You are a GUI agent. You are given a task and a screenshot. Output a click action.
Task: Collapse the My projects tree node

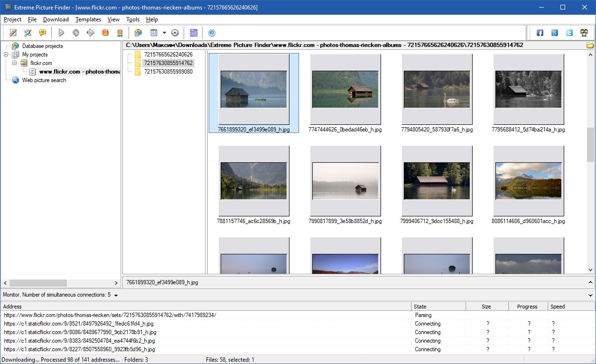pyautogui.click(x=6, y=55)
